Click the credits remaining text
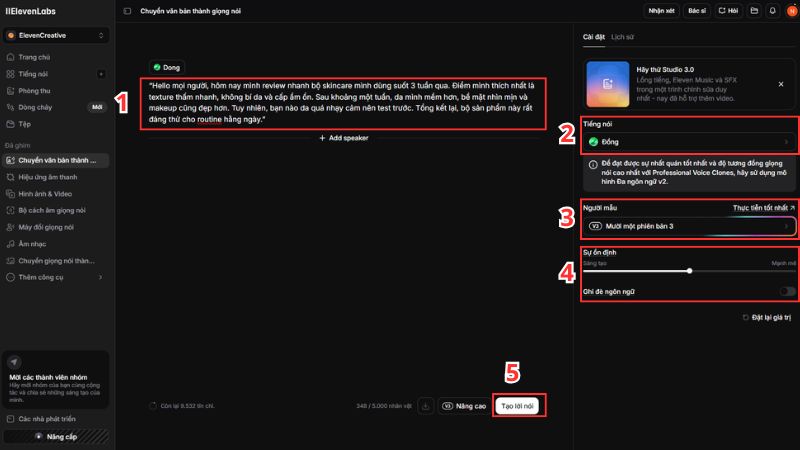 point(187,406)
